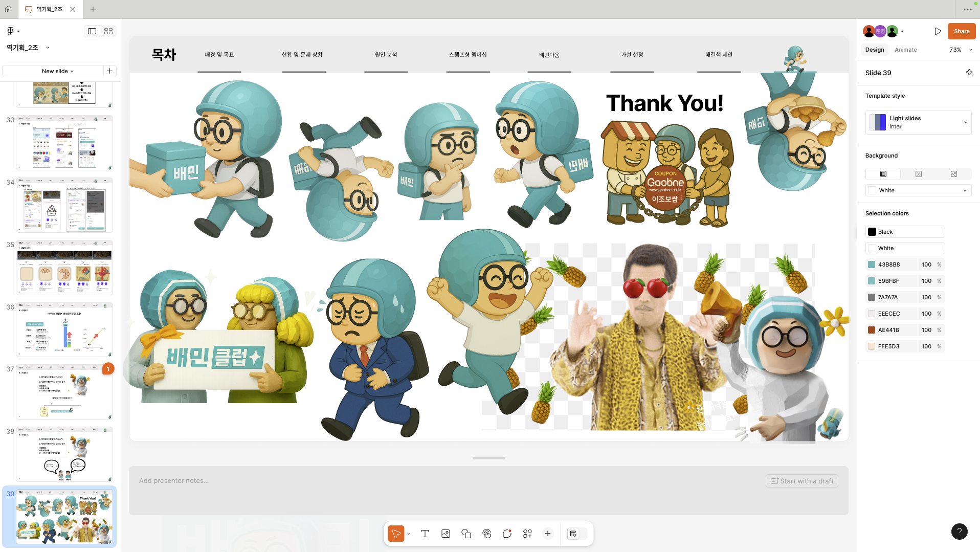Click the 가설 설정 nav item
Screen dimensions: 980x552
pos(632,55)
